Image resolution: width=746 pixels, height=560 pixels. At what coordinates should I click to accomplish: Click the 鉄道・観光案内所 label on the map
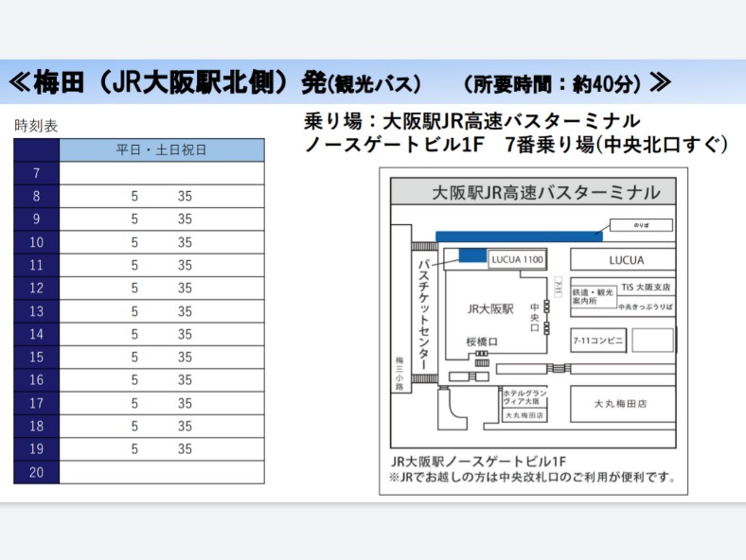point(593,297)
